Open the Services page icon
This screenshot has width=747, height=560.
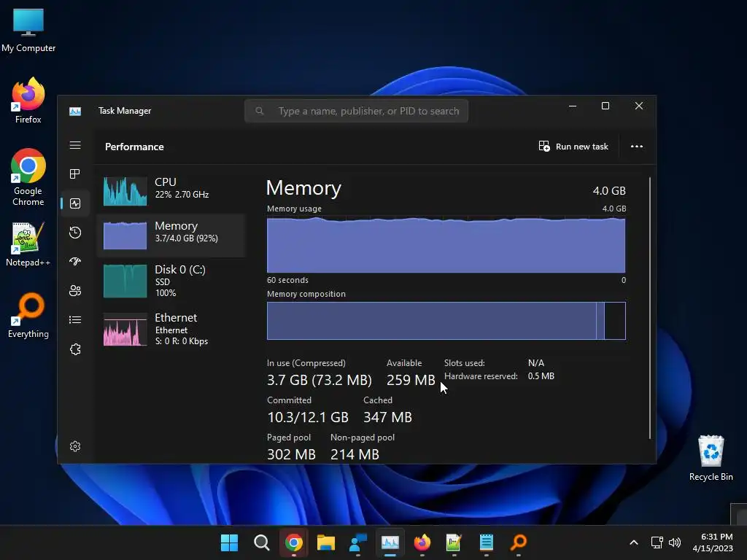(x=75, y=349)
